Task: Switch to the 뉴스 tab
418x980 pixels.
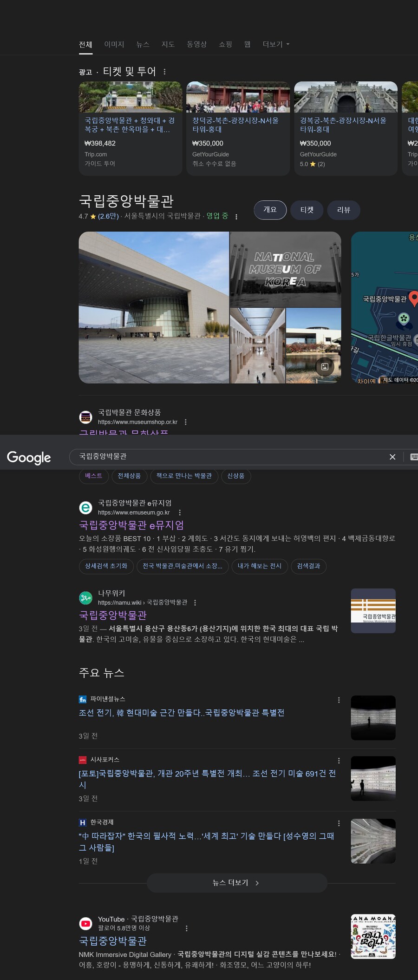Action: click(143, 44)
